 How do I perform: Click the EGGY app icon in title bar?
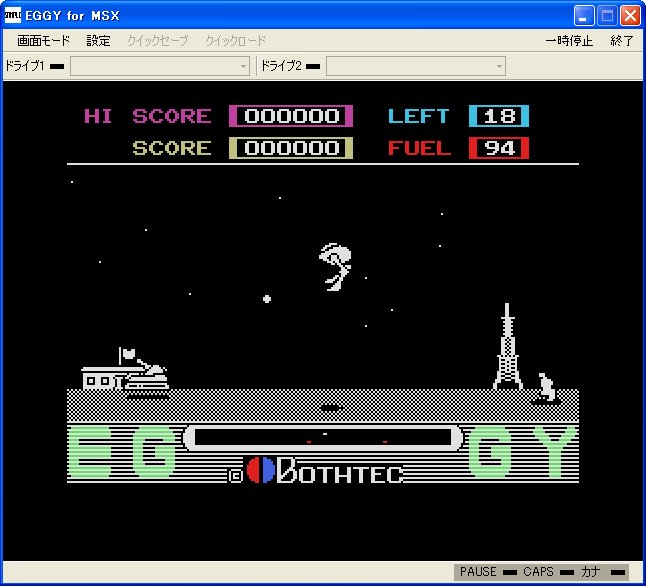pyautogui.click(x=12, y=15)
